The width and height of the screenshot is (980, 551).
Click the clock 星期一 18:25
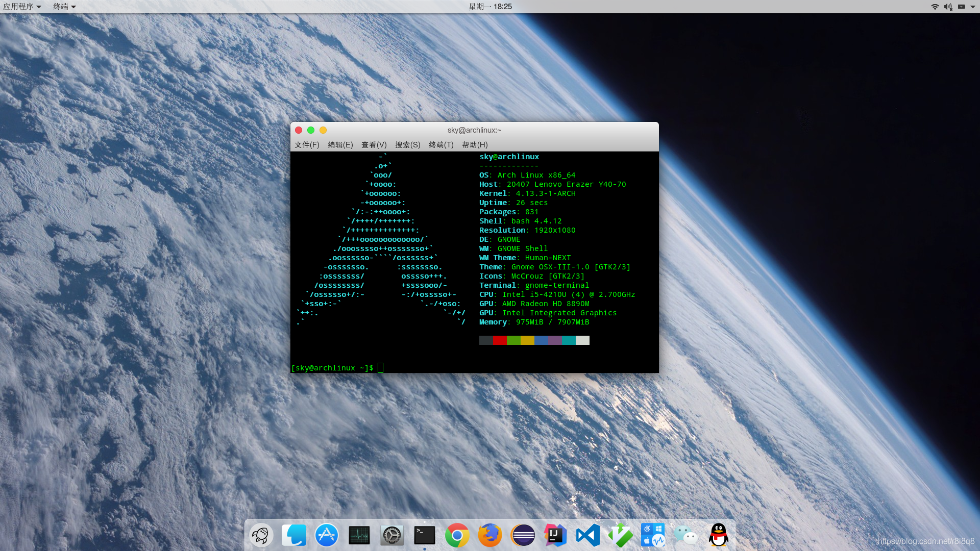490,7
